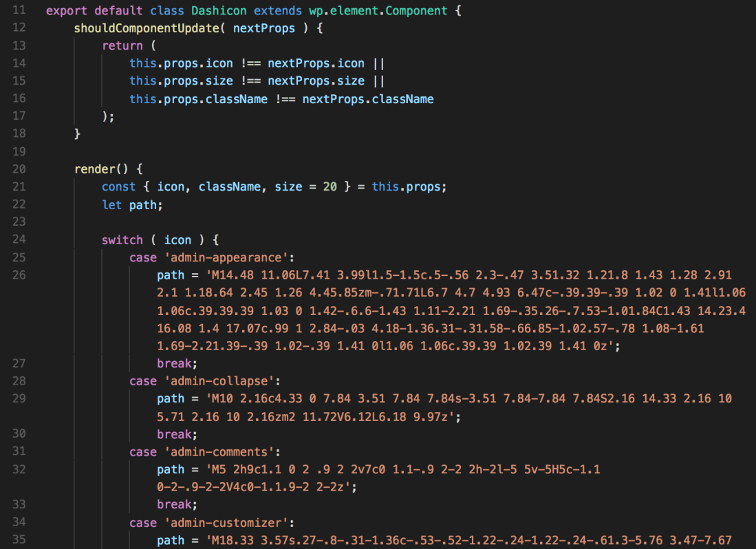Click line number 11 in the gutter
756x549 pixels.
[x=19, y=10]
